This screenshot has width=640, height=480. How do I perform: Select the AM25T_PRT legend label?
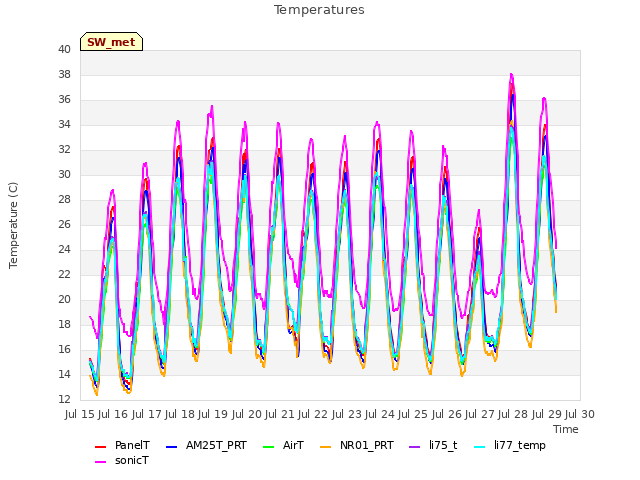[x=216, y=445]
